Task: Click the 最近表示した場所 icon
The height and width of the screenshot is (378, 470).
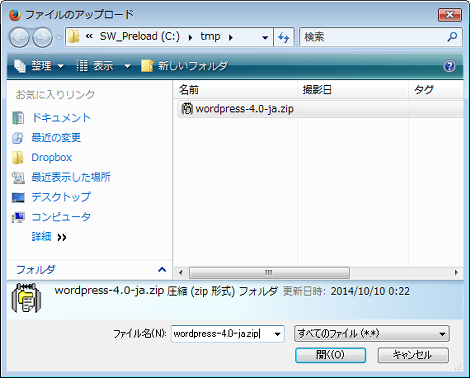Action: (x=18, y=178)
